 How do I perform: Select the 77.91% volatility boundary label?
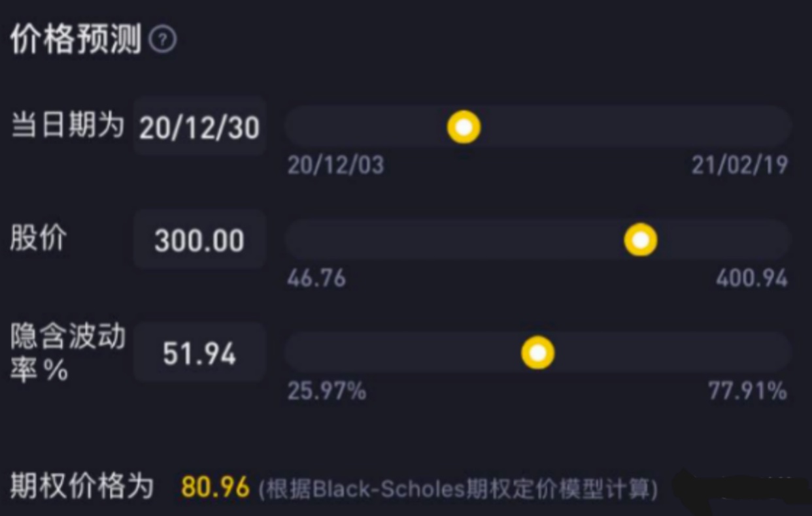coord(745,391)
